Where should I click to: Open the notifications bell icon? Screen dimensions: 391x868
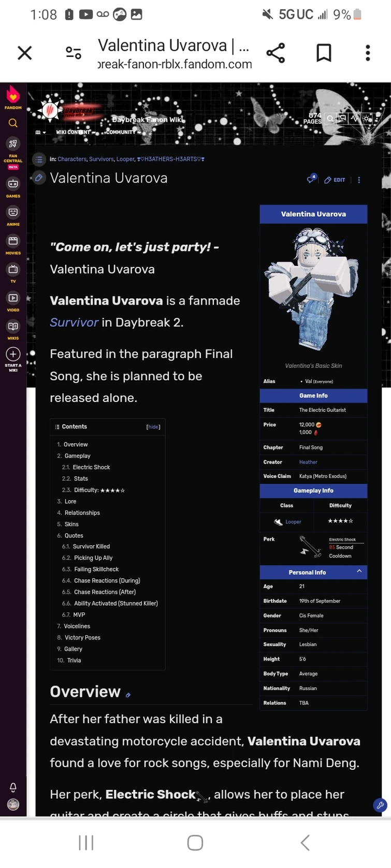pyautogui.click(x=13, y=787)
